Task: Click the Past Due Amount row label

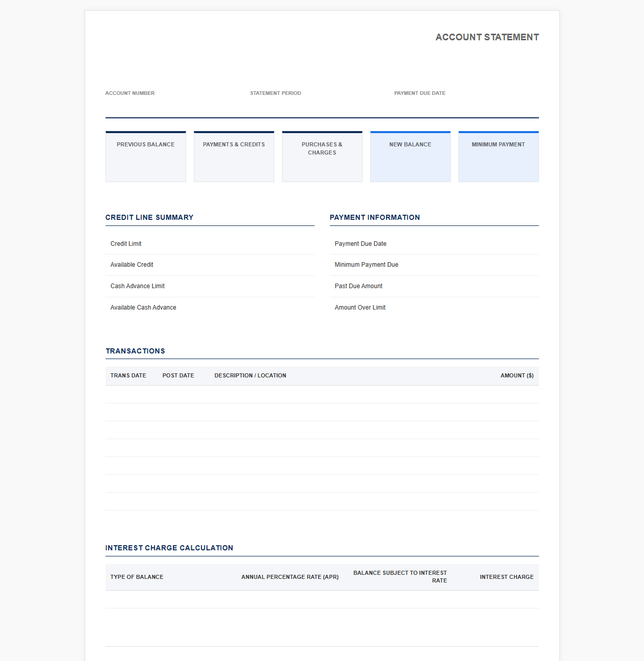Action: [358, 286]
